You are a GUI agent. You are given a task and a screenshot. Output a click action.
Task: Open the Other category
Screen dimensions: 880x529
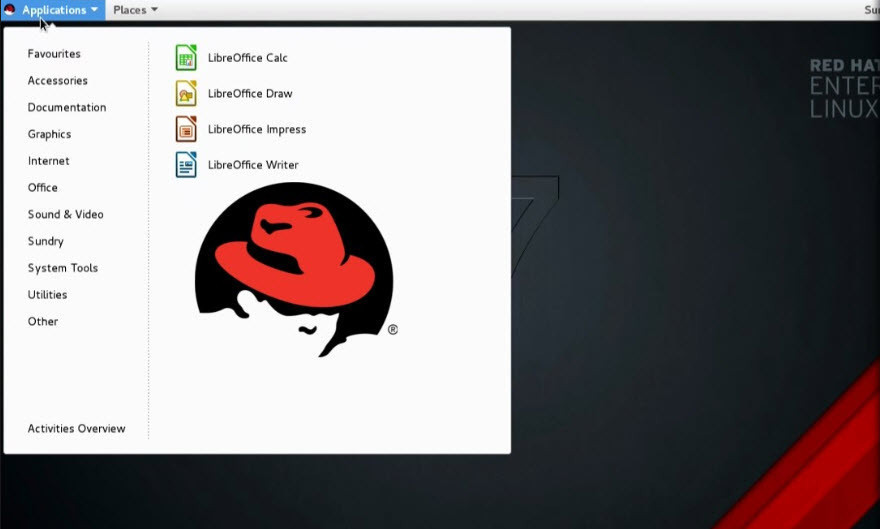pos(43,322)
